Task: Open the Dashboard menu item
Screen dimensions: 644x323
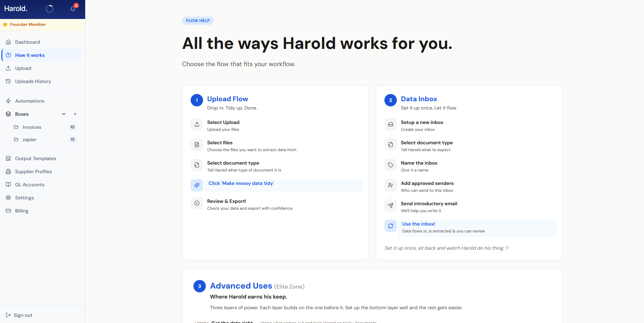Action: point(41,42)
